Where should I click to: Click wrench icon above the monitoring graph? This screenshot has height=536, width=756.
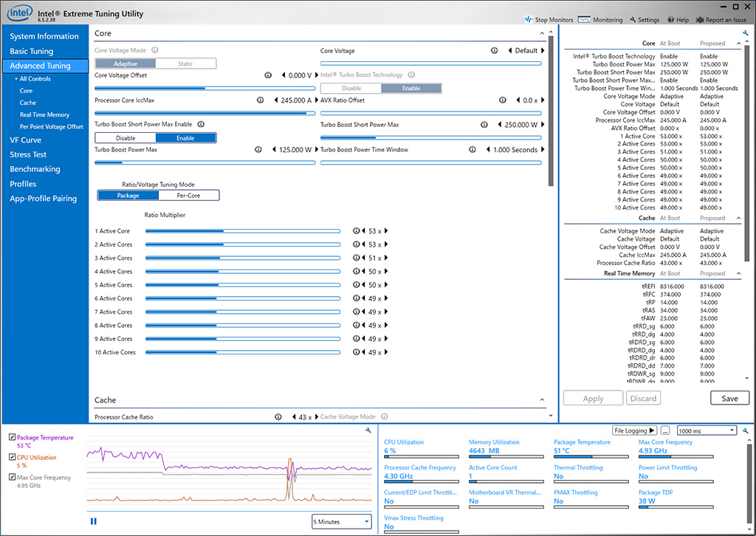click(x=368, y=430)
